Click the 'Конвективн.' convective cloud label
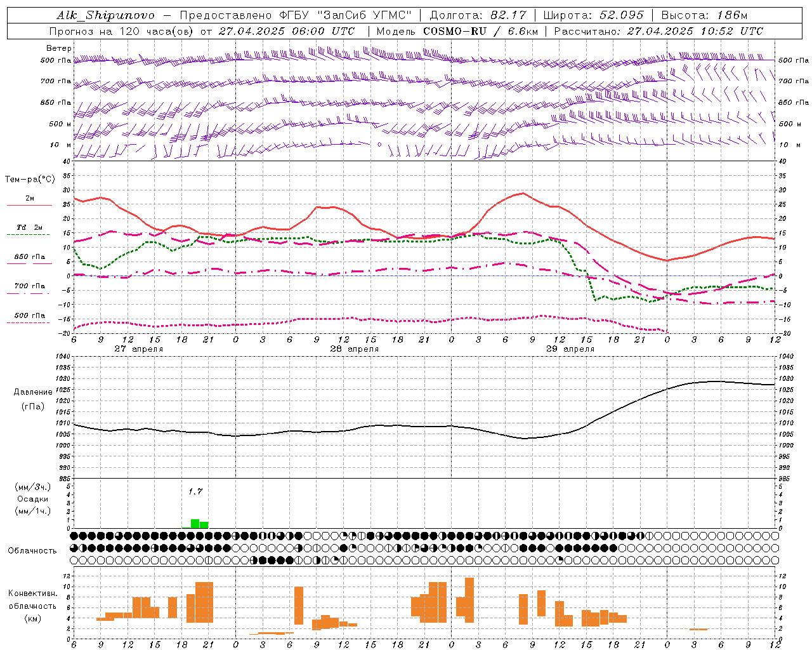Screen dimensions: 812x650 click(x=33, y=594)
